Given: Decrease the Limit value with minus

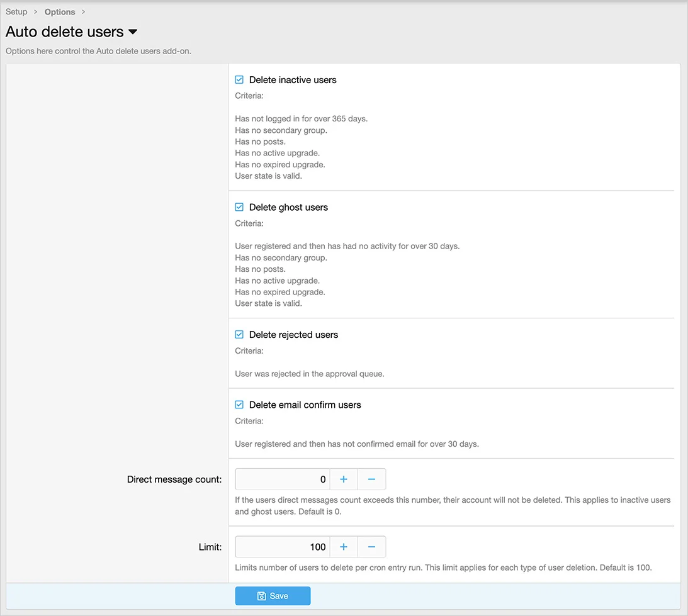Looking at the screenshot, I should (x=371, y=547).
